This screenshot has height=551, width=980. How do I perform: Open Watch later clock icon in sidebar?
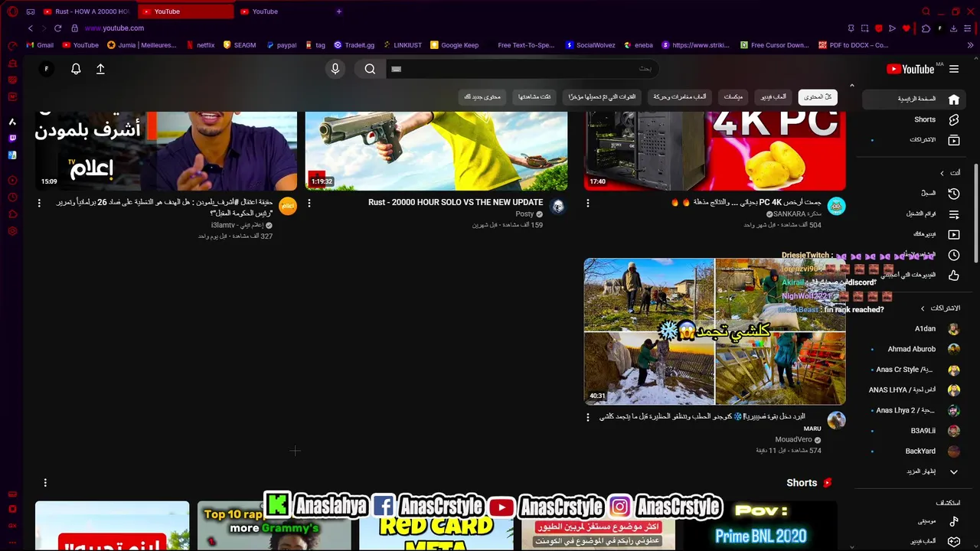(954, 255)
